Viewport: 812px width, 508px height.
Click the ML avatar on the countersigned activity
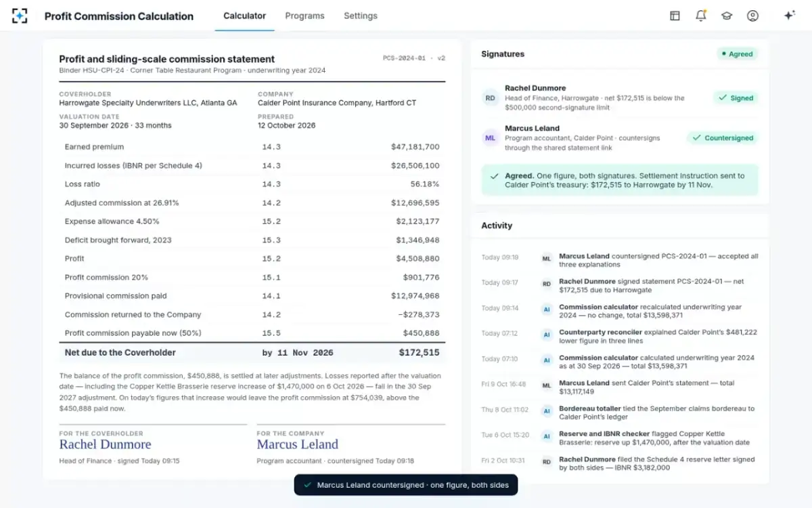(547, 257)
